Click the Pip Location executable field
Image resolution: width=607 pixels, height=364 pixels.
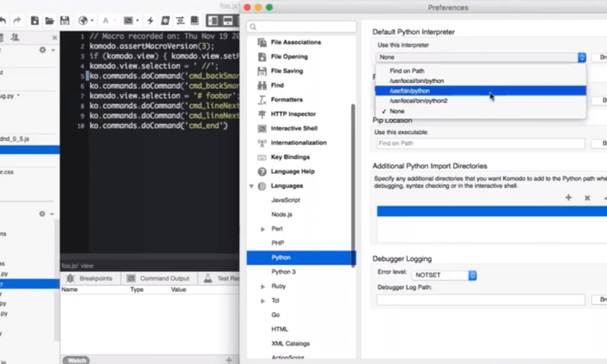point(481,143)
